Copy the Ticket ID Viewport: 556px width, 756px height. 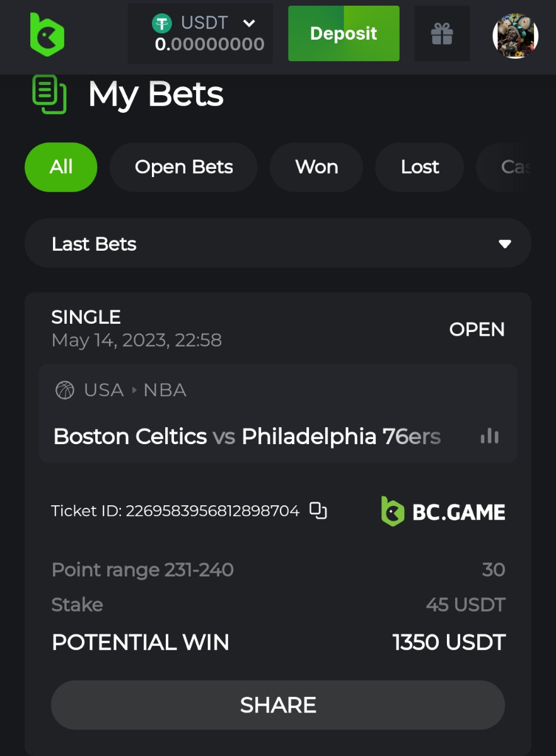point(318,510)
